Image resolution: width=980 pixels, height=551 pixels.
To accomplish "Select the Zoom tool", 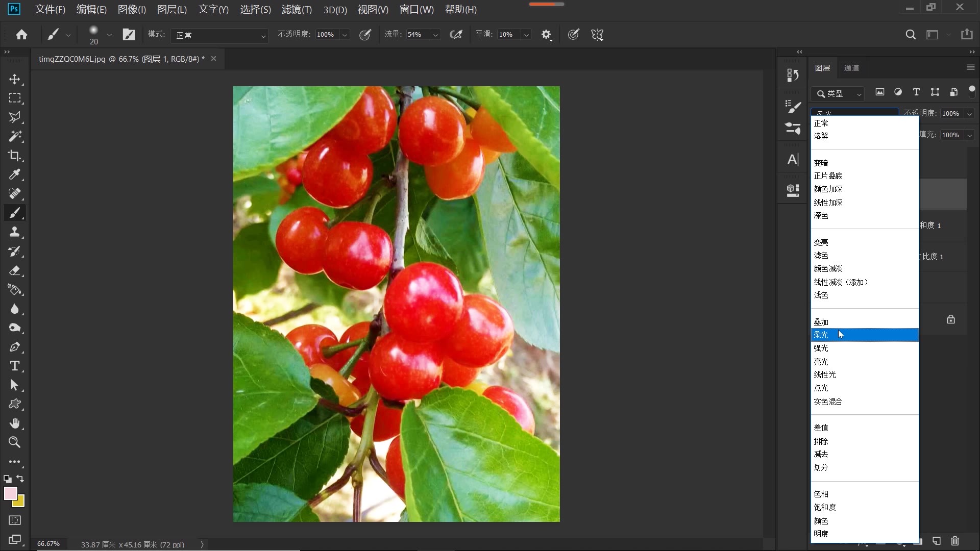I will (x=15, y=442).
